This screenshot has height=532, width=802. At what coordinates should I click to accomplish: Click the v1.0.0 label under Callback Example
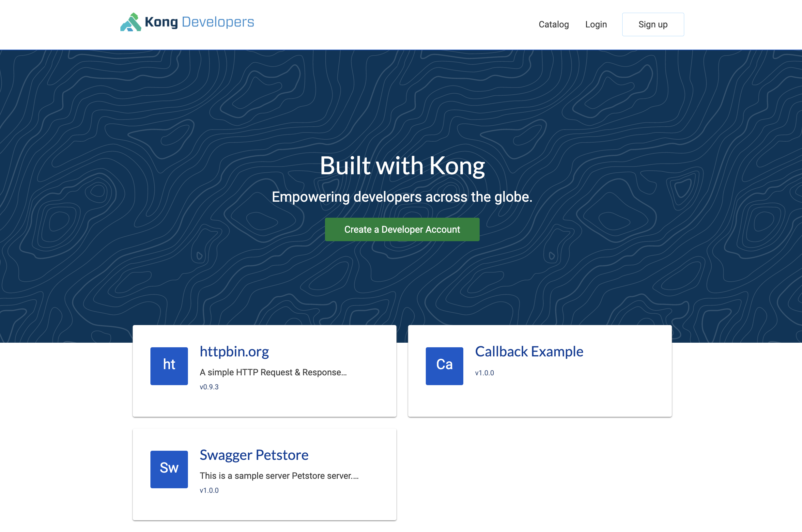pyautogui.click(x=484, y=373)
